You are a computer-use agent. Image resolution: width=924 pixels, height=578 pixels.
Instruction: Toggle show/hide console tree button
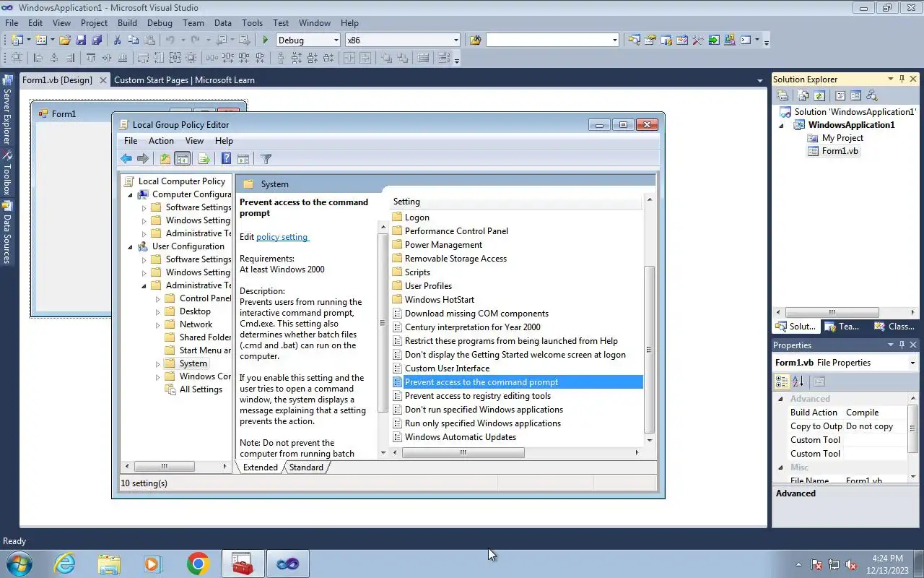point(183,159)
